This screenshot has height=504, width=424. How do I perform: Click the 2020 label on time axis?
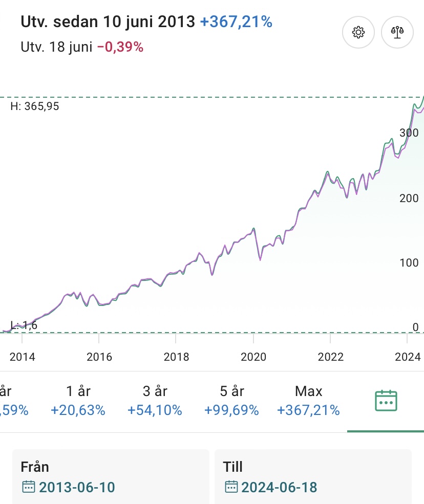click(x=253, y=357)
